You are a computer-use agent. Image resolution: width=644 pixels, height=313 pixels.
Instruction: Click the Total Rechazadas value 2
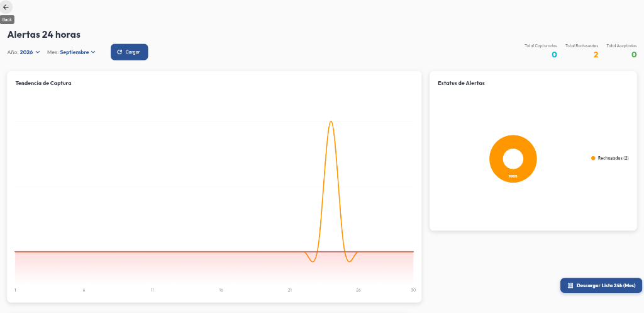(x=596, y=54)
